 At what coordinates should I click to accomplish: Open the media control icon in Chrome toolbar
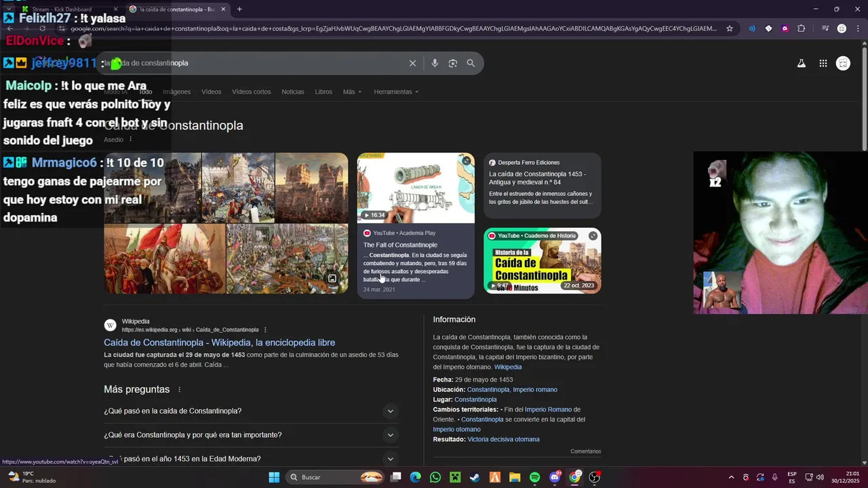pyautogui.click(x=825, y=28)
